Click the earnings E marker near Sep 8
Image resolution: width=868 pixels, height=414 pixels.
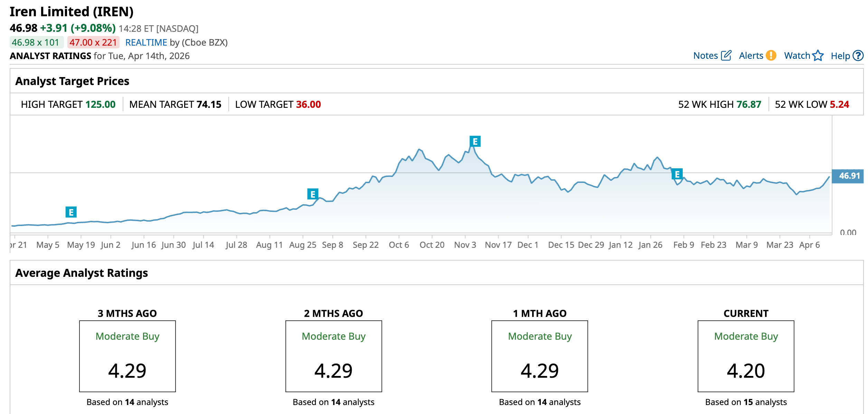(313, 194)
